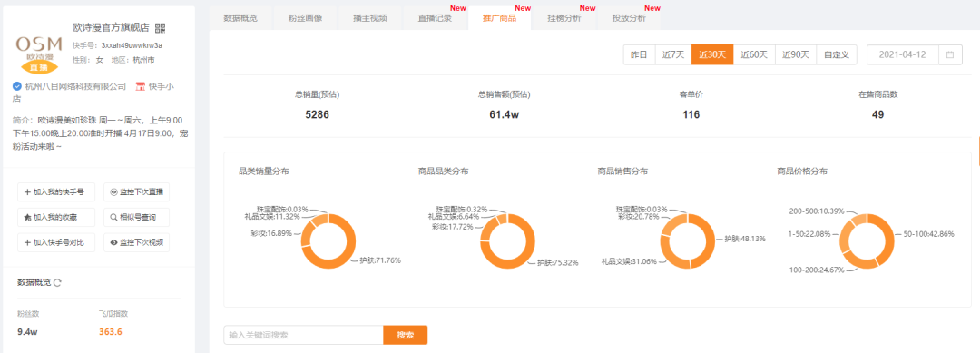Viewport: 980px width, 353px height.
Task: Click the 商品价格分布 chart title
Action: 802,172
